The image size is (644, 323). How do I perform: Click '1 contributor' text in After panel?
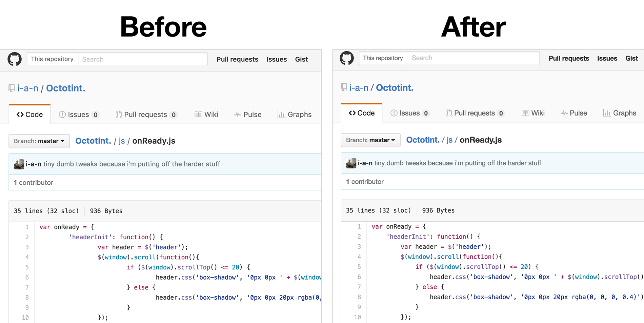pos(365,182)
